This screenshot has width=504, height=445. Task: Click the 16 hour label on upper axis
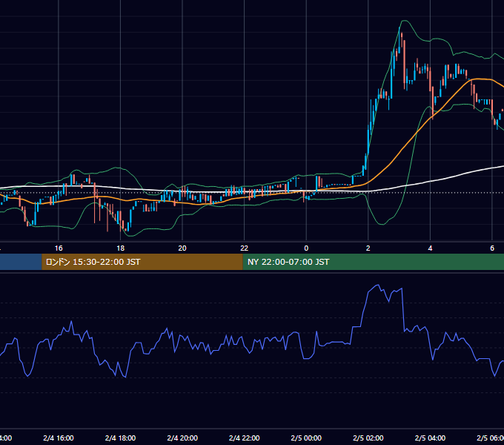59,248
